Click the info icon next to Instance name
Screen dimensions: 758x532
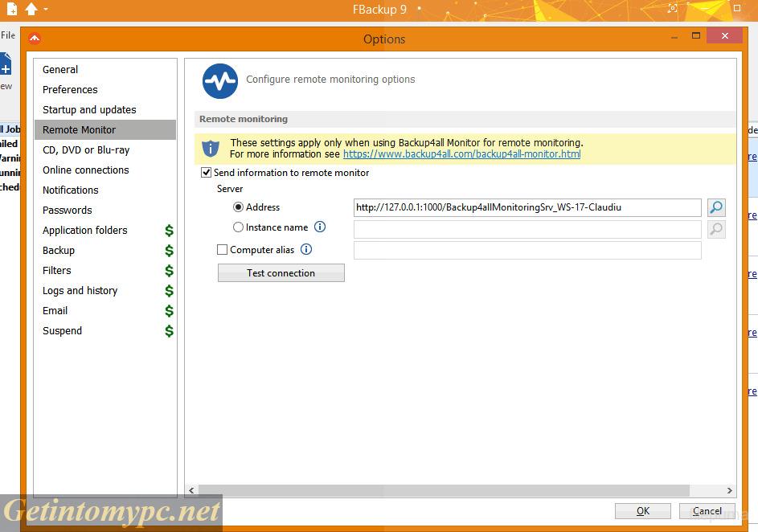(321, 227)
